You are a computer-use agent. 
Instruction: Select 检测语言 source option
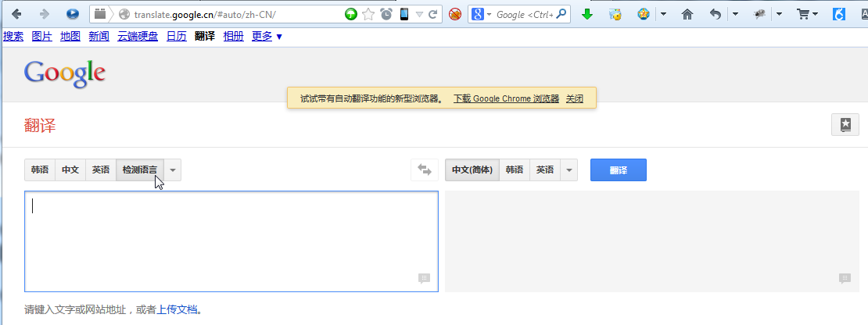tap(140, 170)
